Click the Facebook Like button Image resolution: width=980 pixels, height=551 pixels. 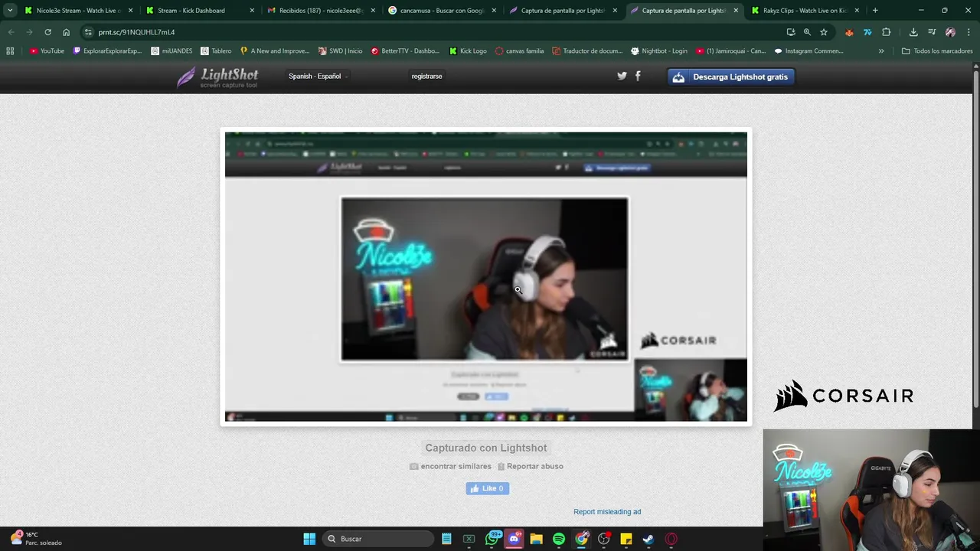(x=487, y=488)
